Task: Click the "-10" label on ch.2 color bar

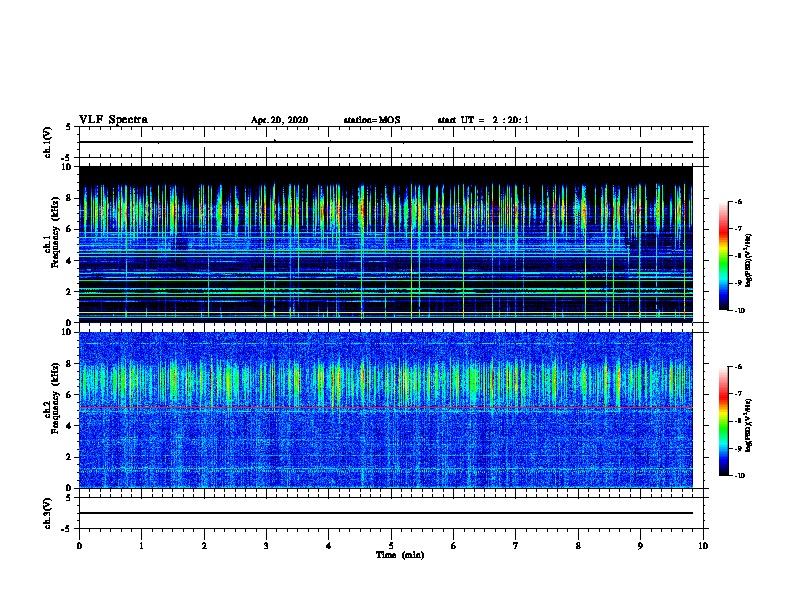Action: coord(739,476)
